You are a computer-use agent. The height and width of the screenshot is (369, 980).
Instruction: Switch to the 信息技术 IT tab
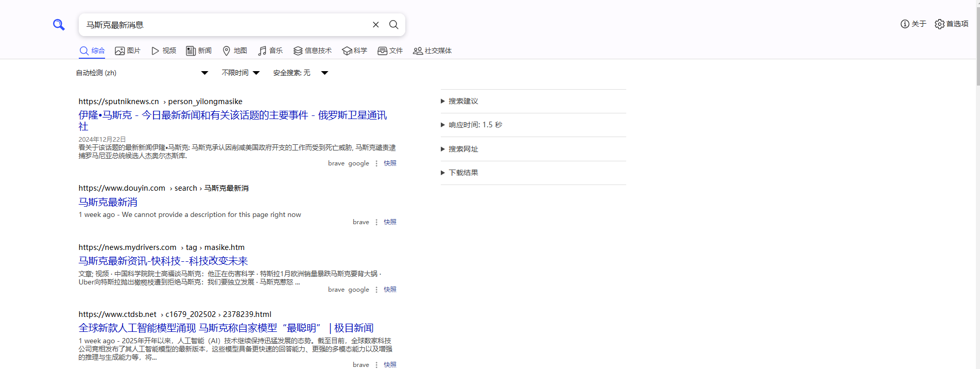313,51
